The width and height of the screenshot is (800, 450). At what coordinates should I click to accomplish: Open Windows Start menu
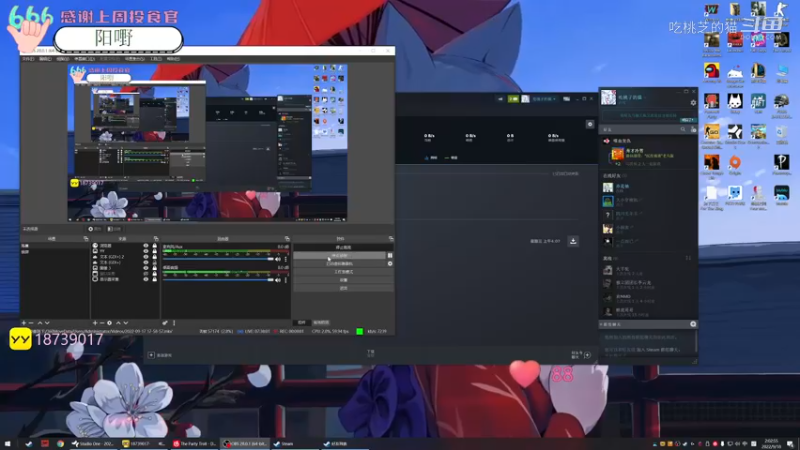point(8,444)
